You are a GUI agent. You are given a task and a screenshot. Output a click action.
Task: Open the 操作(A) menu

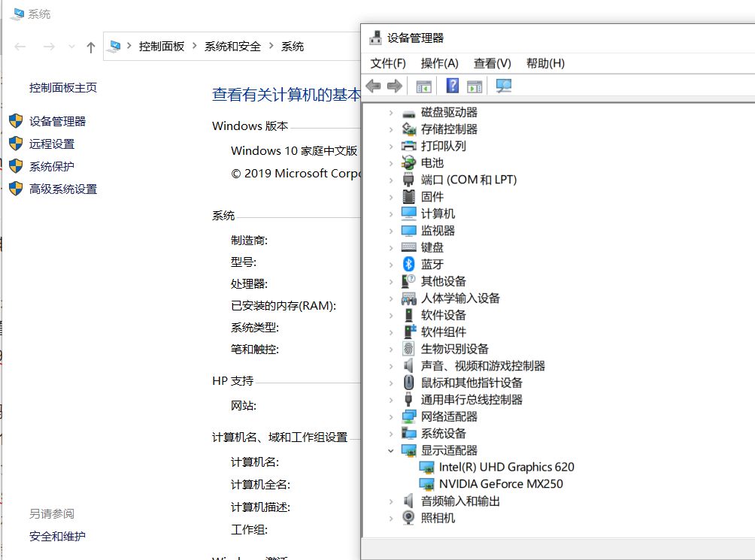(x=439, y=63)
